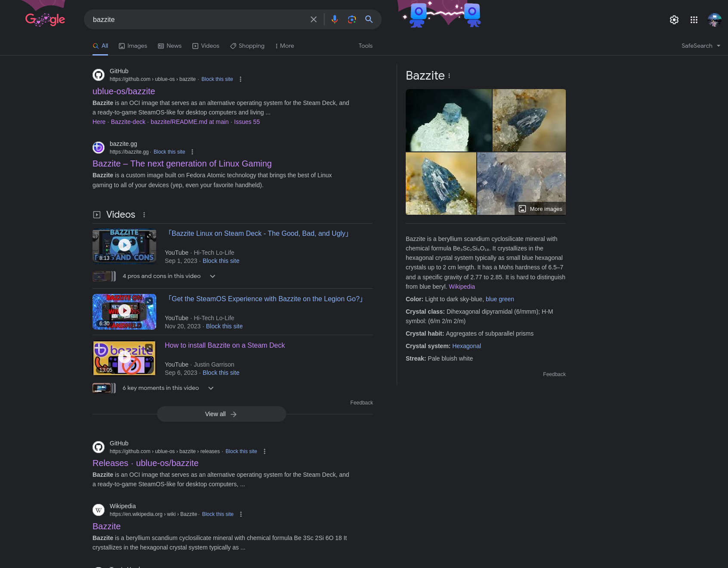The image size is (728, 568).
Task: Click into the bazzite search input field
Action: [x=198, y=19]
